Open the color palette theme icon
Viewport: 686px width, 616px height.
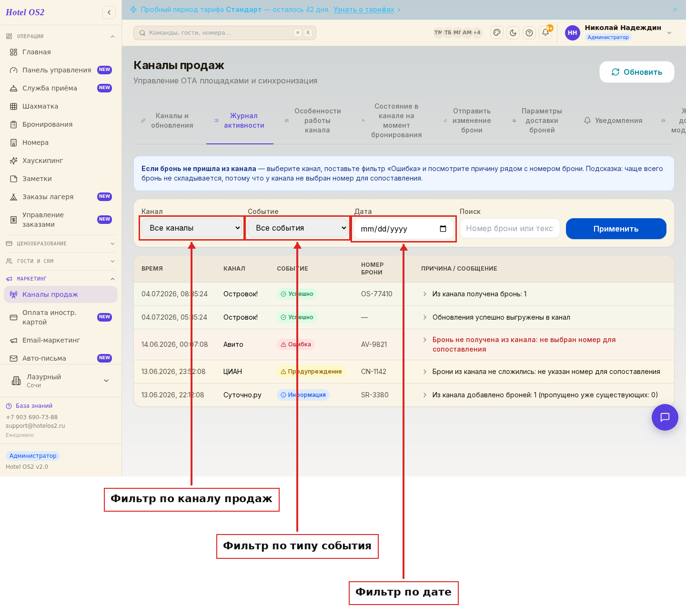(x=497, y=33)
